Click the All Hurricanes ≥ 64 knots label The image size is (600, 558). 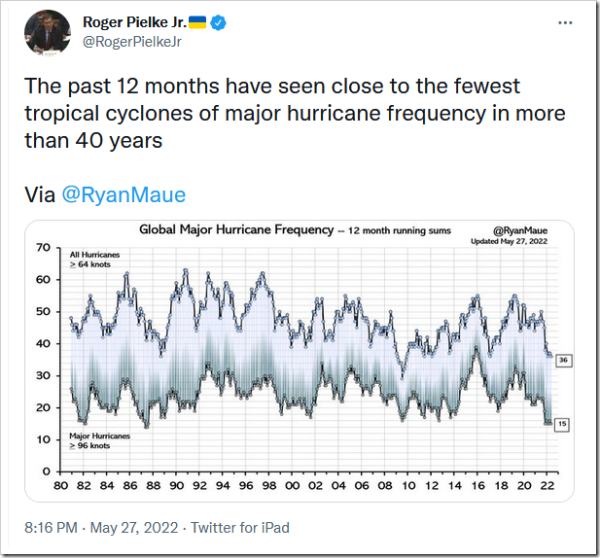tap(95, 259)
